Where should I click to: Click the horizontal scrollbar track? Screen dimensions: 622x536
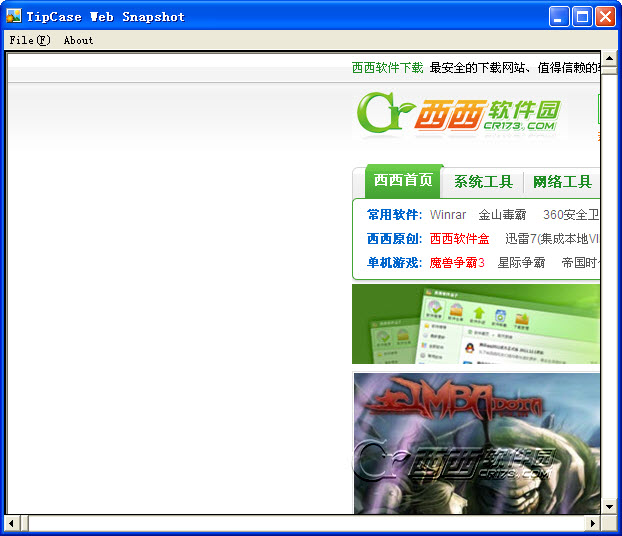[x=307, y=523]
